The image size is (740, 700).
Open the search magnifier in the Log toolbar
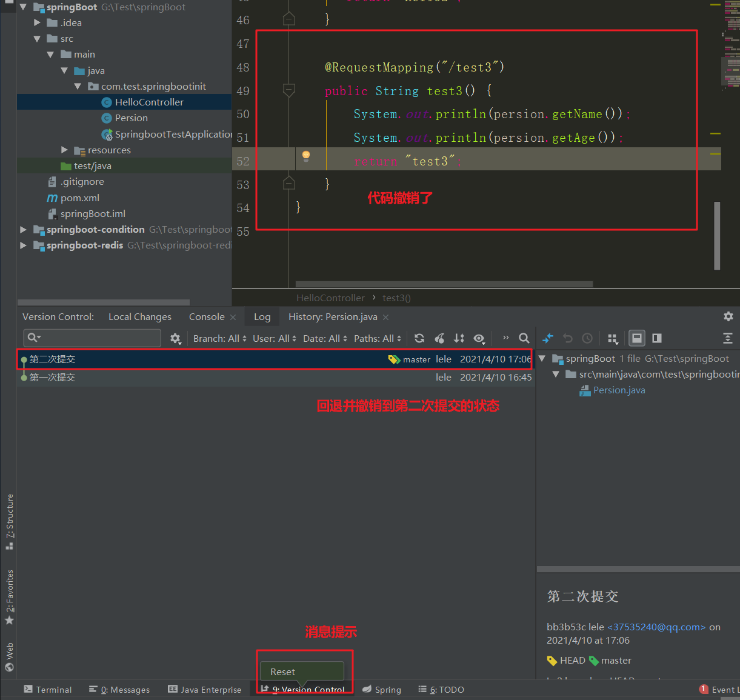point(525,338)
